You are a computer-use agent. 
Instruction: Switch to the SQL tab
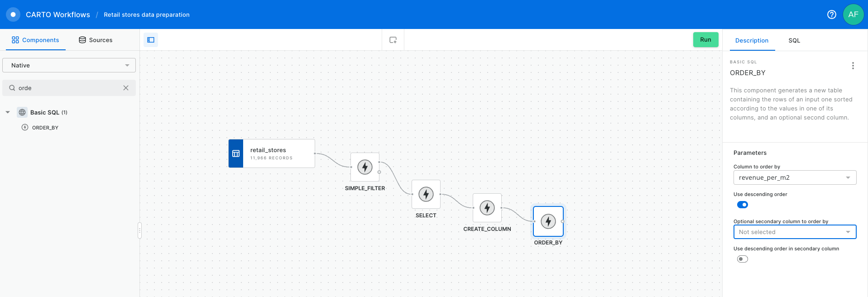tap(794, 40)
